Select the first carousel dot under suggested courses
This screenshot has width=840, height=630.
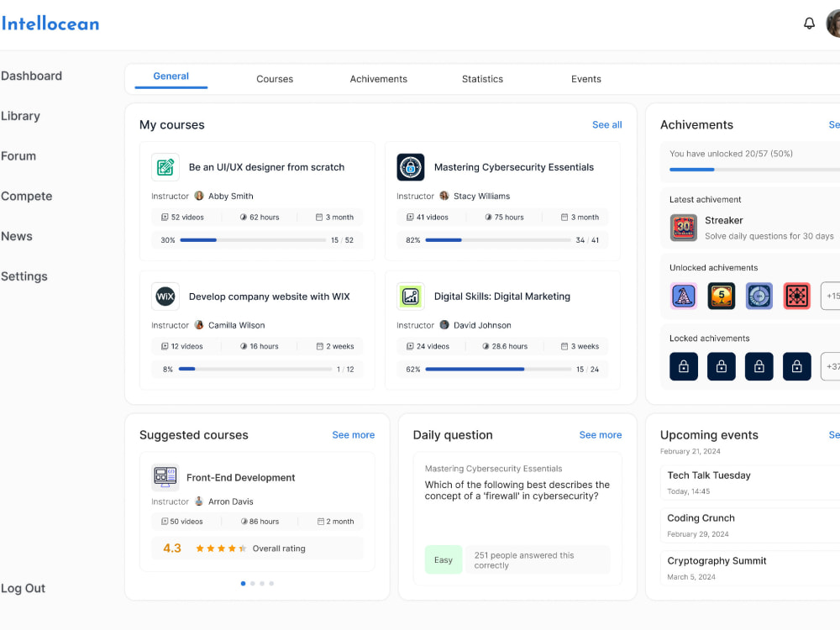point(244,584)
